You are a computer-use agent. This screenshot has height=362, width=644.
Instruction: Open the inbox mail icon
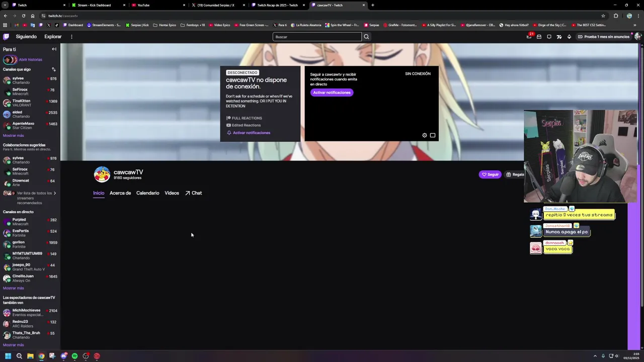point(539,37)
